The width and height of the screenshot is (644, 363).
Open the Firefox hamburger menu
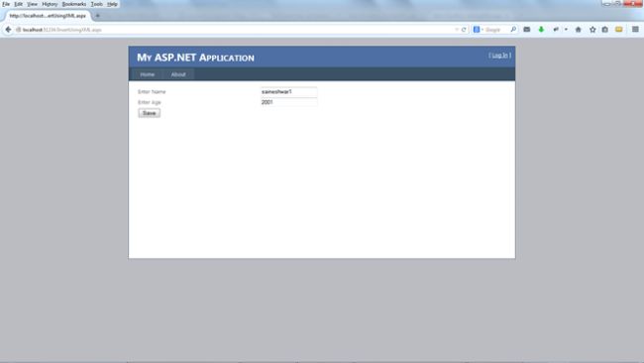tap(635, 30)
